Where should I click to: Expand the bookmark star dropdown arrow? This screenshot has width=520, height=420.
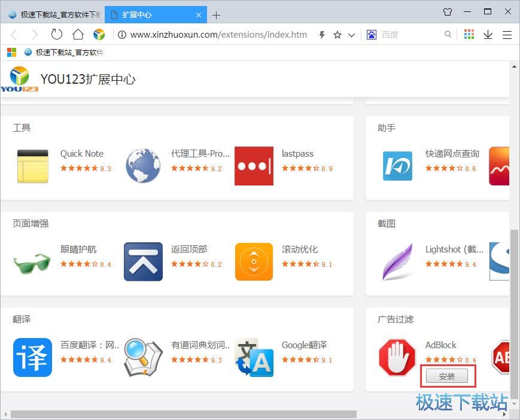pyautogui.click(x=351, y=35)
